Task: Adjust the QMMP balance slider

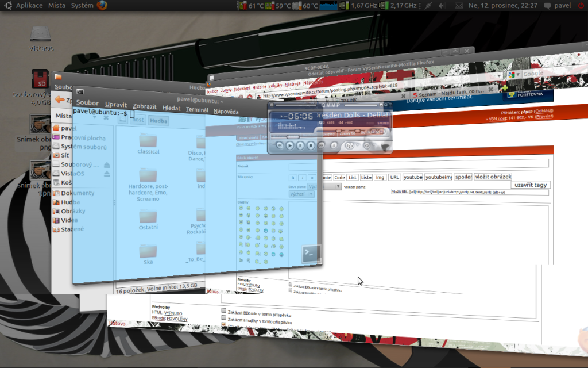Action: pos(357,131)
